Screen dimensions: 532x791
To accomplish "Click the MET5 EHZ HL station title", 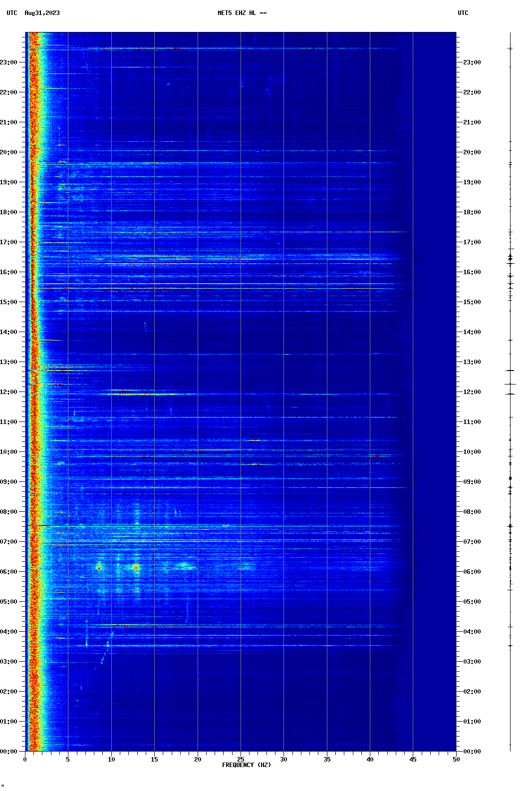I will (x=242, y=13).
